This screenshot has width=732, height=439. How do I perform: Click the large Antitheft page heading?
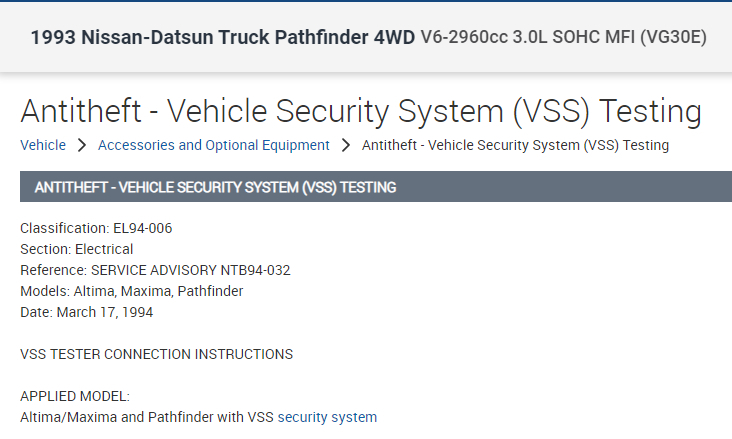pos(360,110)
